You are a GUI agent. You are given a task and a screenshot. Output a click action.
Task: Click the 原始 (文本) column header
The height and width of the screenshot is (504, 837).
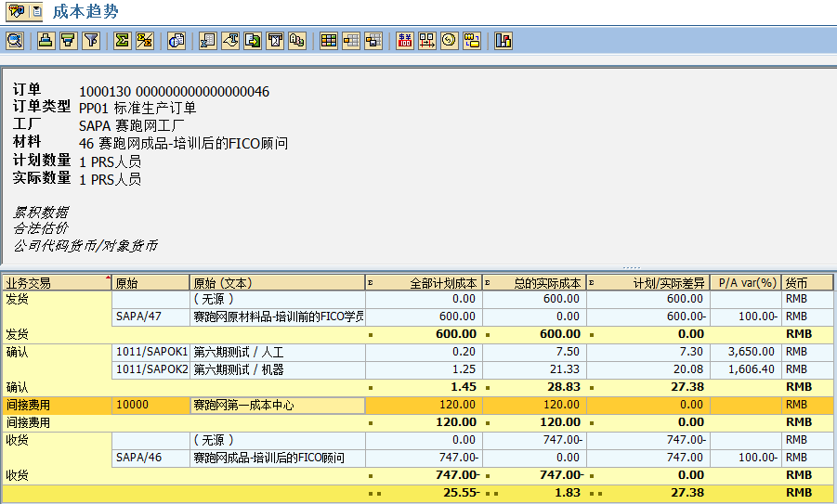[x=277, y=283]
